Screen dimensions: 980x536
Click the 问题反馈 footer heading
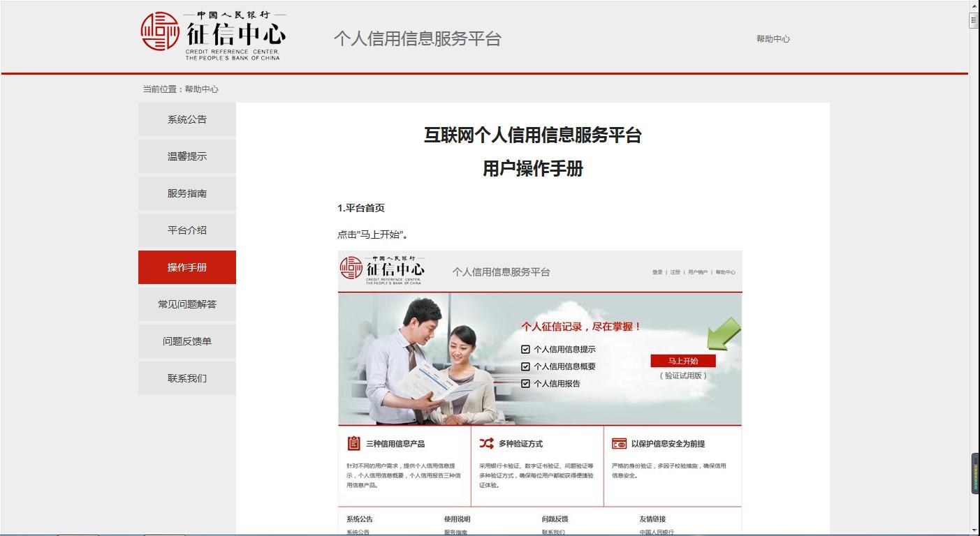pyautogui.click(x=555, y=519)
